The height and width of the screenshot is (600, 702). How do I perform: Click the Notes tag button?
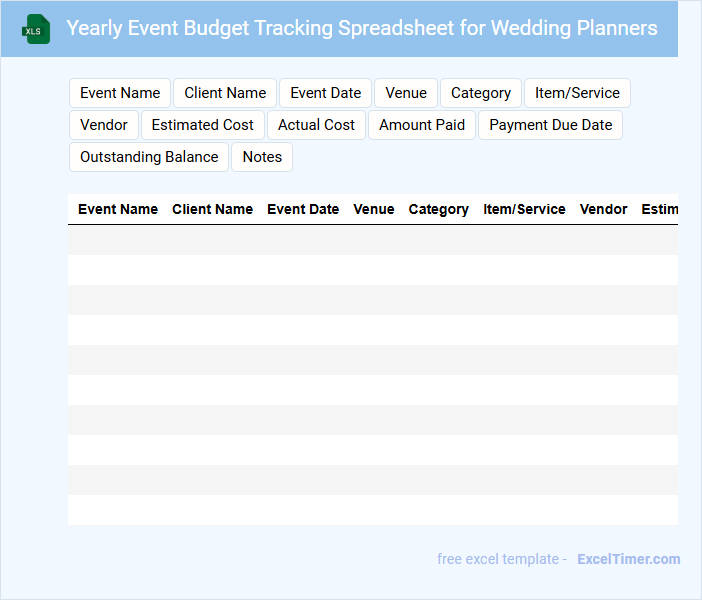262,157
